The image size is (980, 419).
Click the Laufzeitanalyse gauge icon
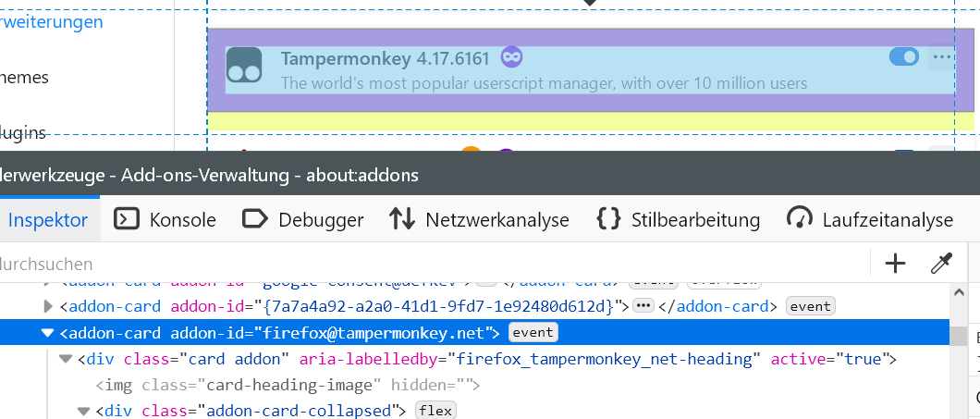pos(799,217)
